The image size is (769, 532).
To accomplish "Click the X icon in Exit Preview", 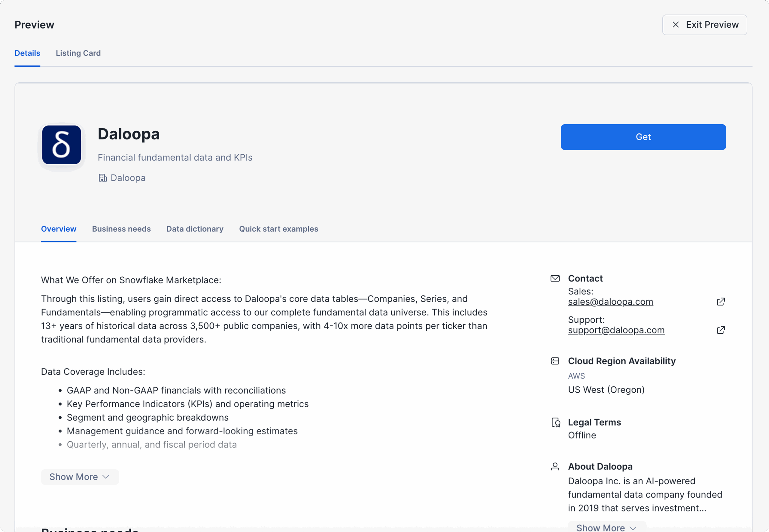I will tap(676, 25).
